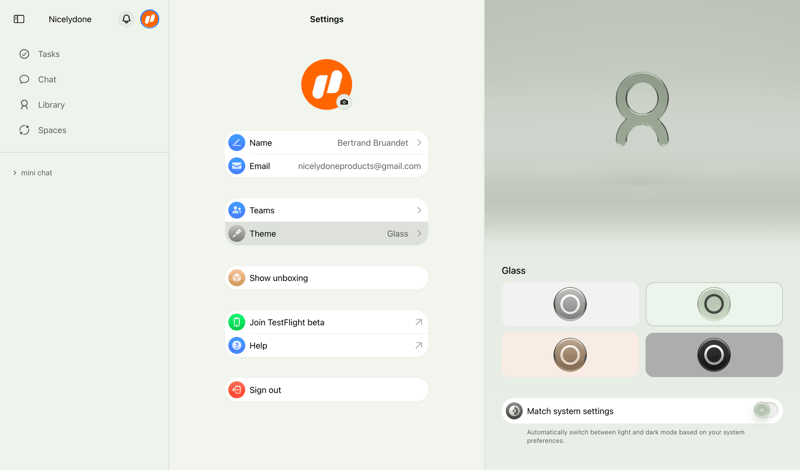Viewport: 800px width, 470px height.
Task: Open Chat in sidebar
Action: pyautogui.click(x=47, y=80)
